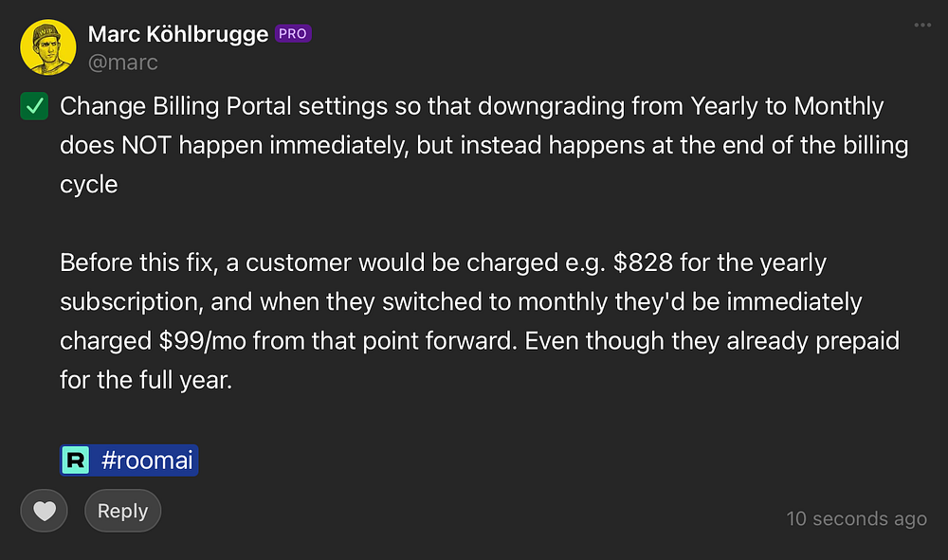The width and height of the screenshot is (948, 560).
Task: Click the word 'cycle' ending the first paragraph
Action: pyautogui.click(x=89, y=185)
